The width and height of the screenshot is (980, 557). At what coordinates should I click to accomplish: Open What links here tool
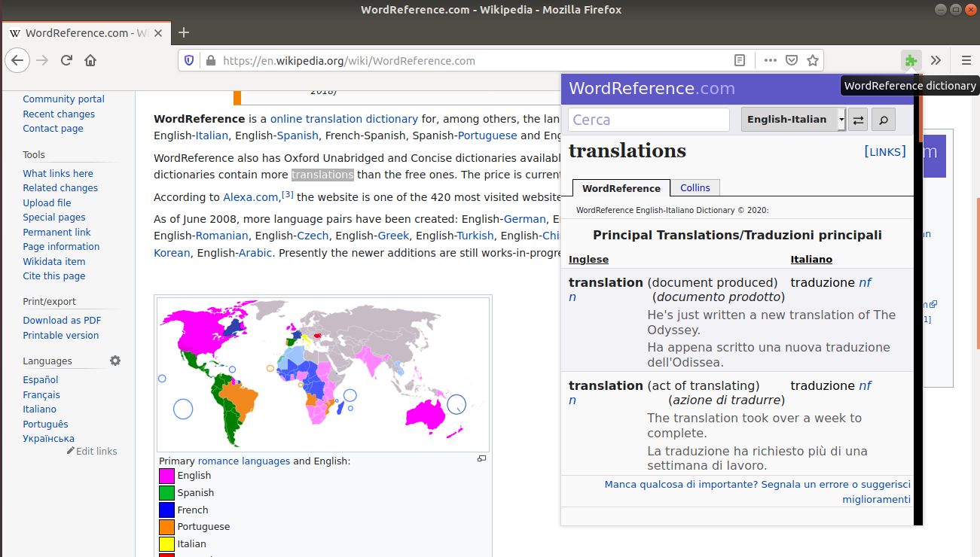pyautogui.click(x=58, y=173)
